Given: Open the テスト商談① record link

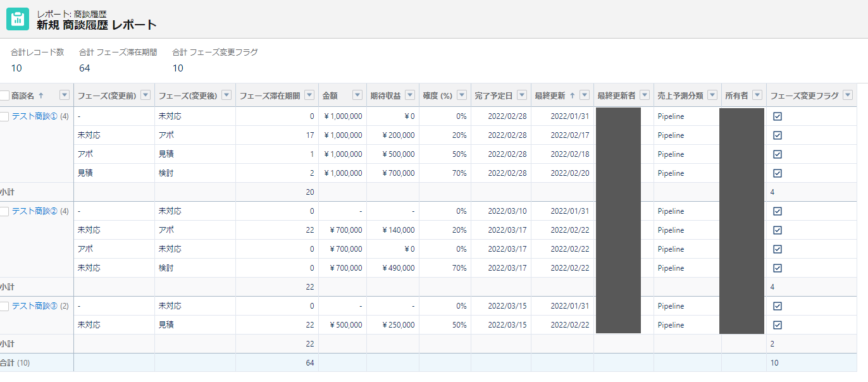Looking at the screenshot, I should (35, 116).
